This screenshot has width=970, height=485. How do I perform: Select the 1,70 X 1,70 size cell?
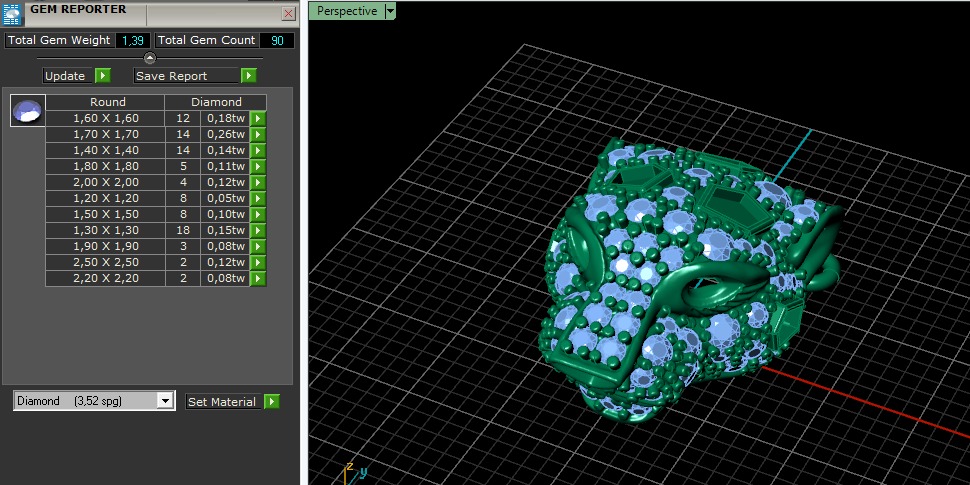106,134
